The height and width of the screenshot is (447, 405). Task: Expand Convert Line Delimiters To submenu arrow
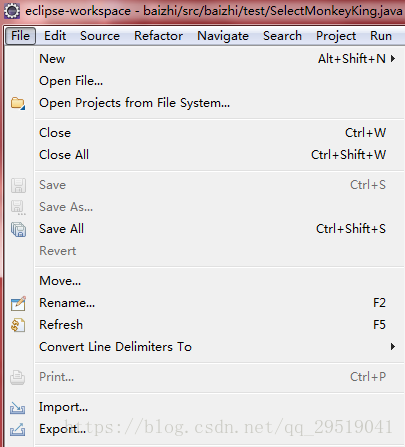click(393, 347)
